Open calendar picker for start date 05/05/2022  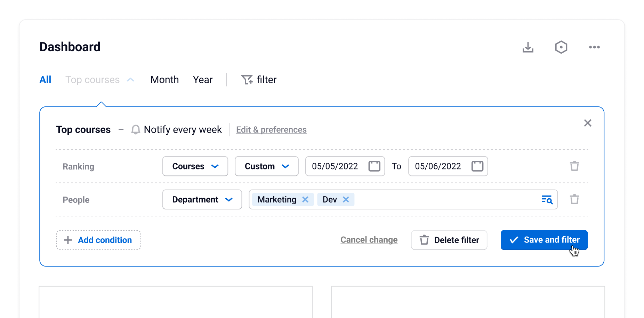coord(374,166)
